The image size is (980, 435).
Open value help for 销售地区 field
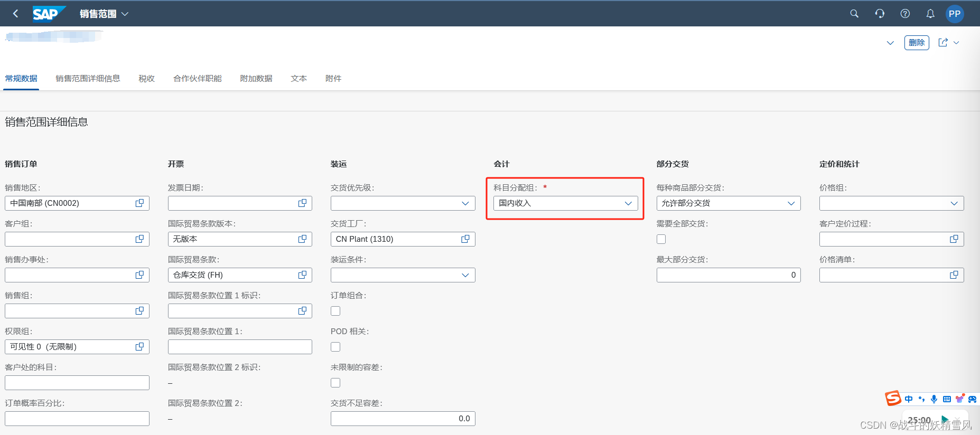[139, 203]
